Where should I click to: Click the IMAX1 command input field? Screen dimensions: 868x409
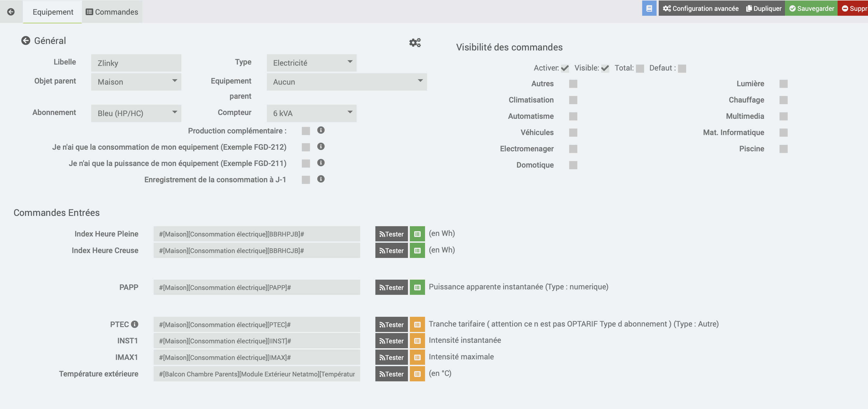click(x=257, y=357)
